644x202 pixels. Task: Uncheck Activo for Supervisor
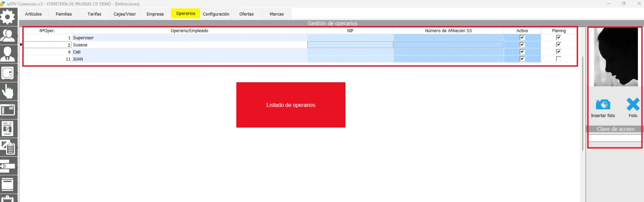[522, 37]
